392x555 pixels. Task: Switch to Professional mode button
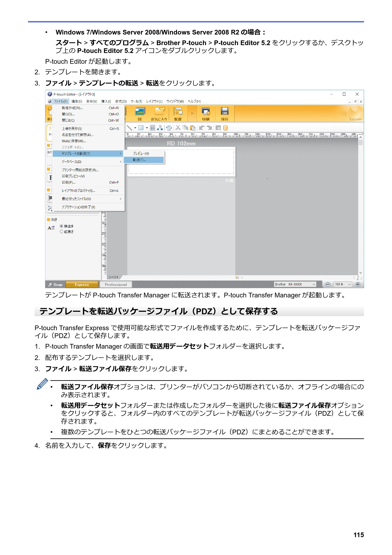(x=116, y=285)
